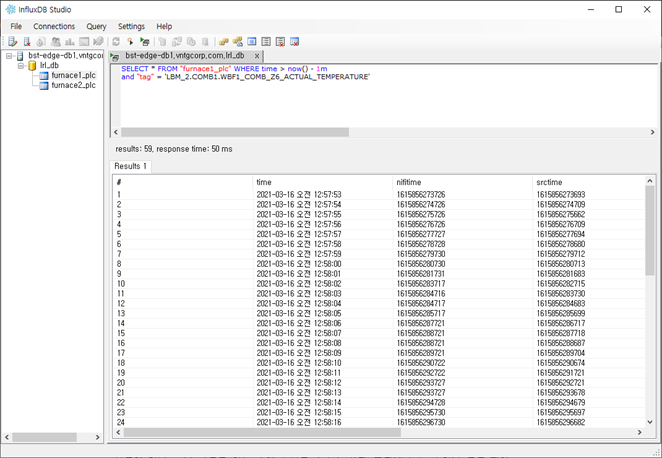
Task: Click the query editor horizontal scrollbar right arrow
Action: tap(652, 132)
